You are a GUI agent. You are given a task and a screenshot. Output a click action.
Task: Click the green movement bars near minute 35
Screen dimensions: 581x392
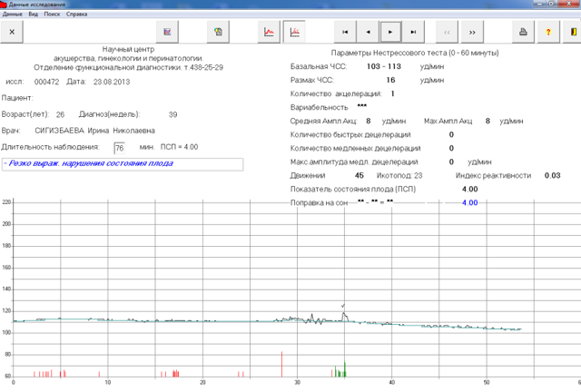click(x=340, y=370)
